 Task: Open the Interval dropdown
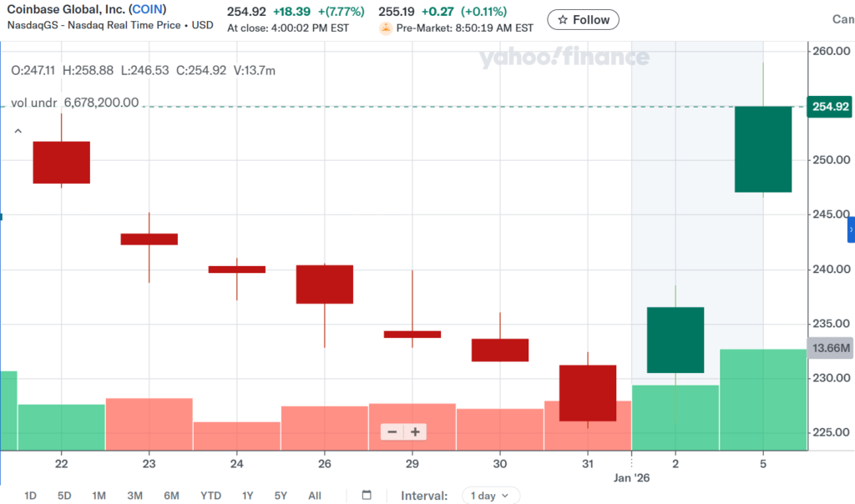(491, 495)
